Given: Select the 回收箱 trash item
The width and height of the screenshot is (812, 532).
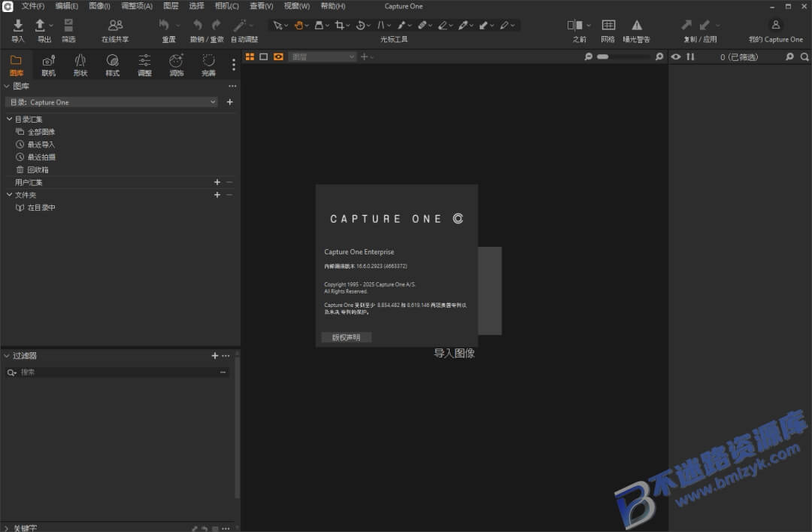Looking at the screenshot, I should click(38, 169).
